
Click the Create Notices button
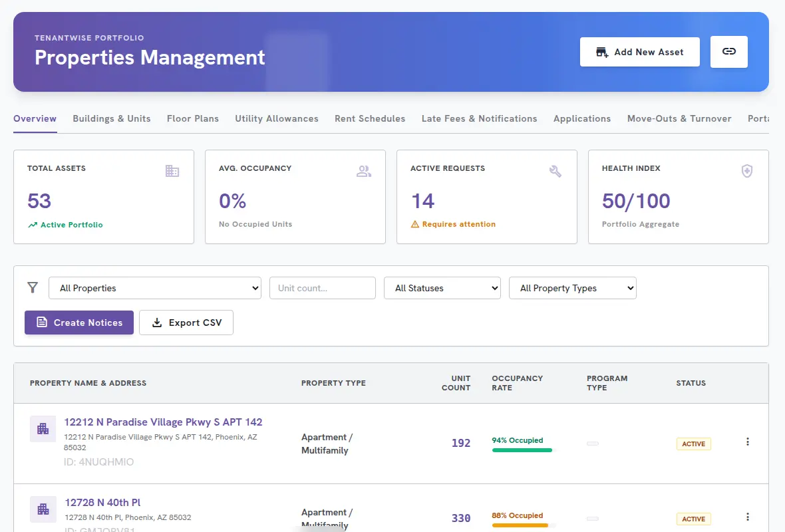click(79, 323)
